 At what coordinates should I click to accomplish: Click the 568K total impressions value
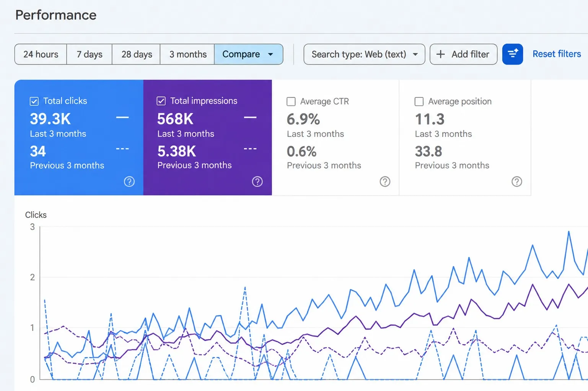tap(175, 119)
